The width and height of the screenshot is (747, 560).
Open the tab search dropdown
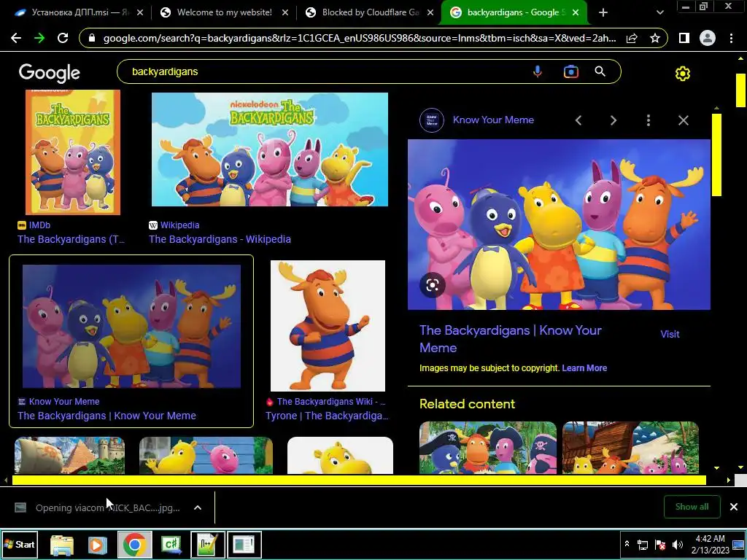pos(659,12)
